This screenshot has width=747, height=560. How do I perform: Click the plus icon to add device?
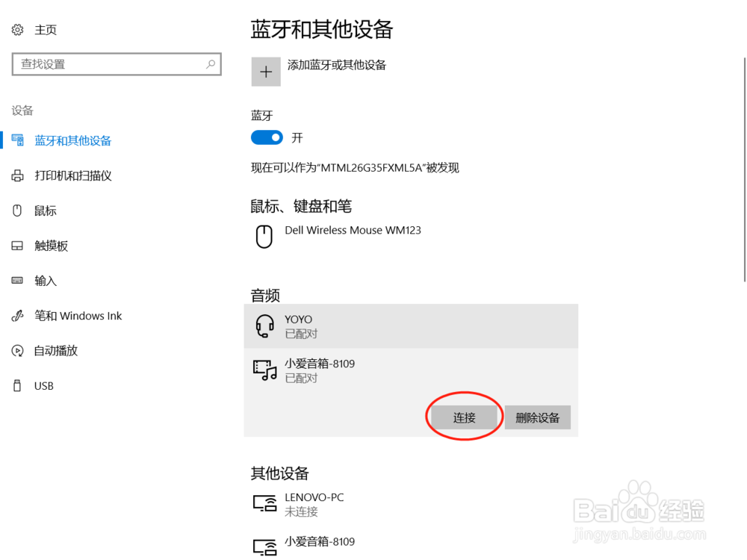(x=266, y=72)
